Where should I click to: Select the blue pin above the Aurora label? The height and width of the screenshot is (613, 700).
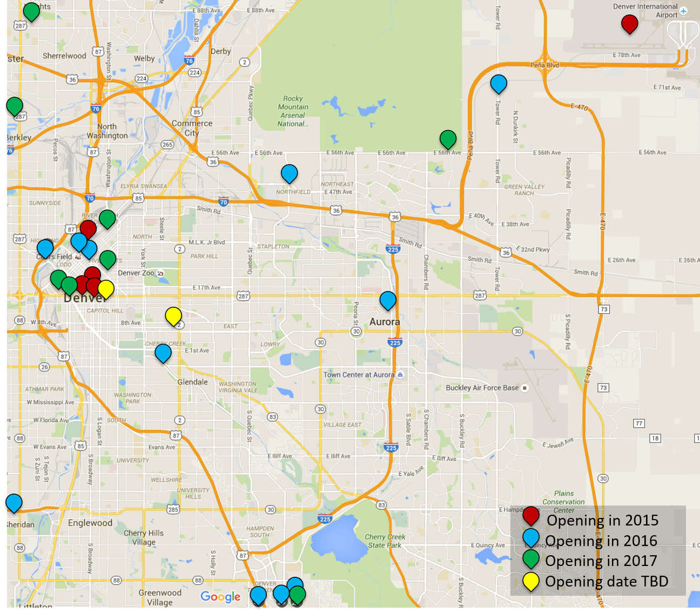pos(388,299)
